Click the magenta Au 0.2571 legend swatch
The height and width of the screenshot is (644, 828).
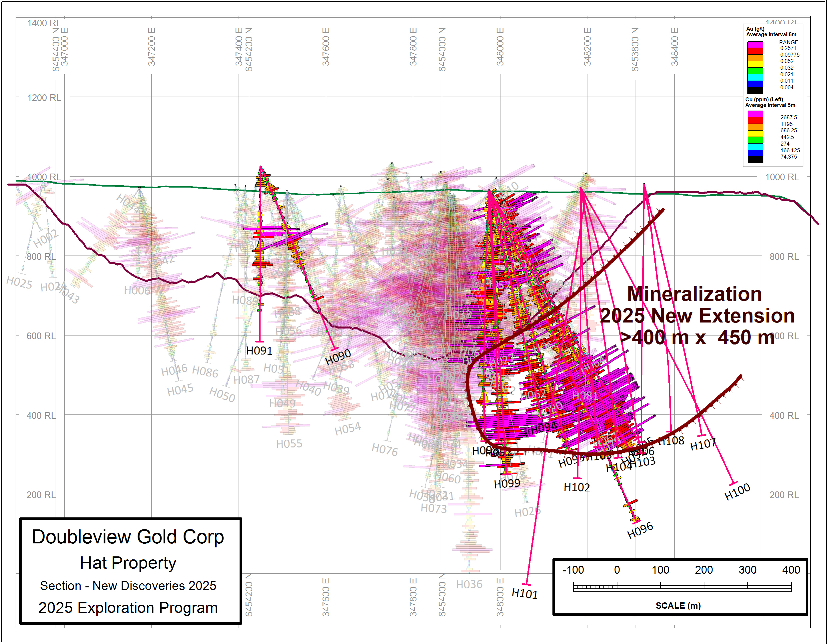click(755, 45)
